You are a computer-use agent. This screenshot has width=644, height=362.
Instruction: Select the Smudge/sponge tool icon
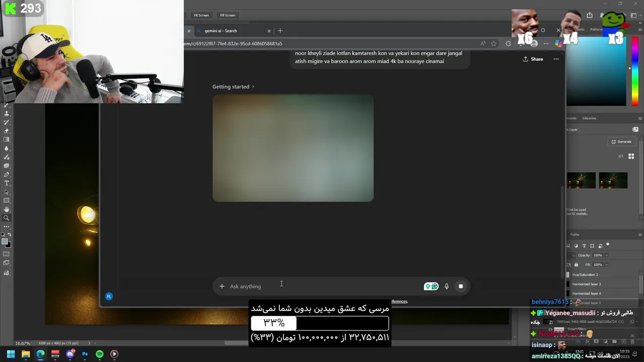7,165
